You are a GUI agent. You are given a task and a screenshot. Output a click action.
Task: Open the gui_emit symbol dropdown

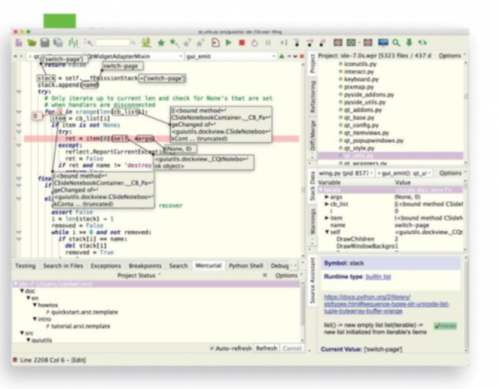coord(231,56)
